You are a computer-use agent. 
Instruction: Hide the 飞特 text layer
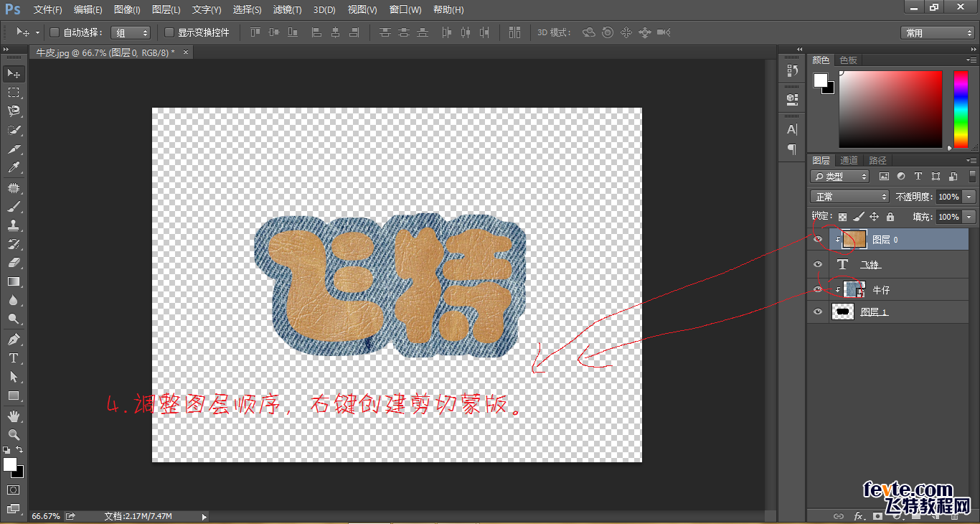coord(818,264)
